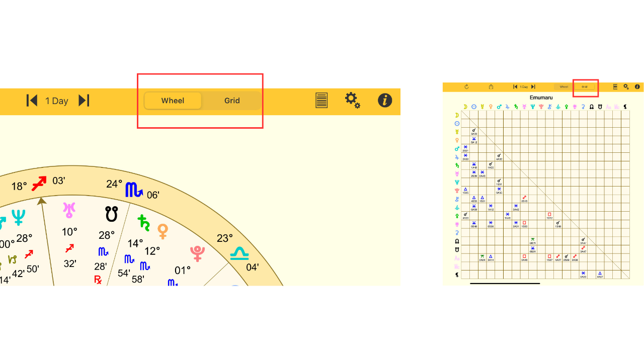Open the report list icon in enlarged toolbar

(x=321, y=101)
